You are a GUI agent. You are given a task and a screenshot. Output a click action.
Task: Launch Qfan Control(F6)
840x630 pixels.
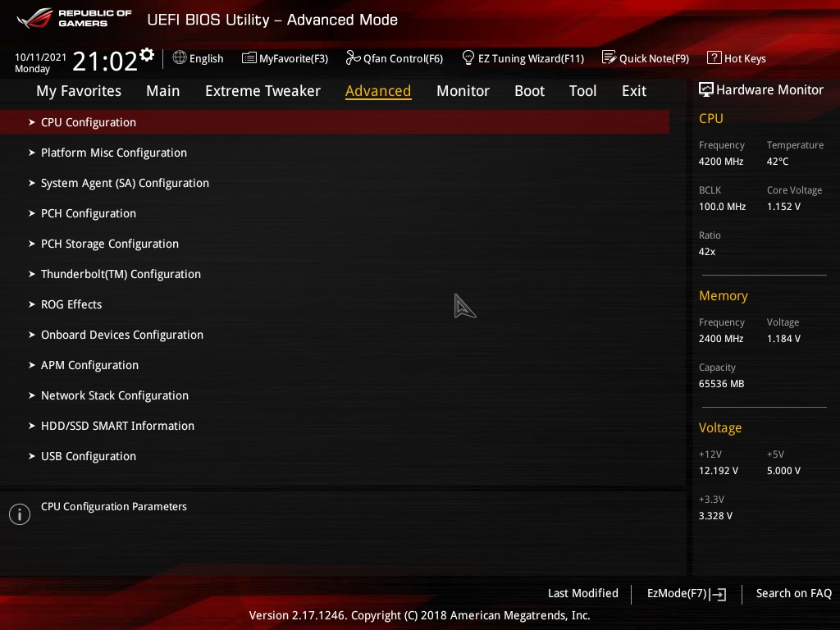[403, 58]
